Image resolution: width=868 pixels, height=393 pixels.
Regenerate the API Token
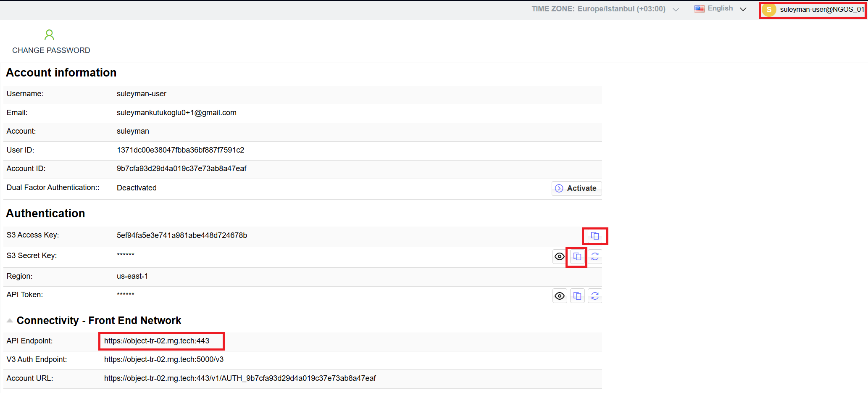pyautogui.click(x=595, y=295)
